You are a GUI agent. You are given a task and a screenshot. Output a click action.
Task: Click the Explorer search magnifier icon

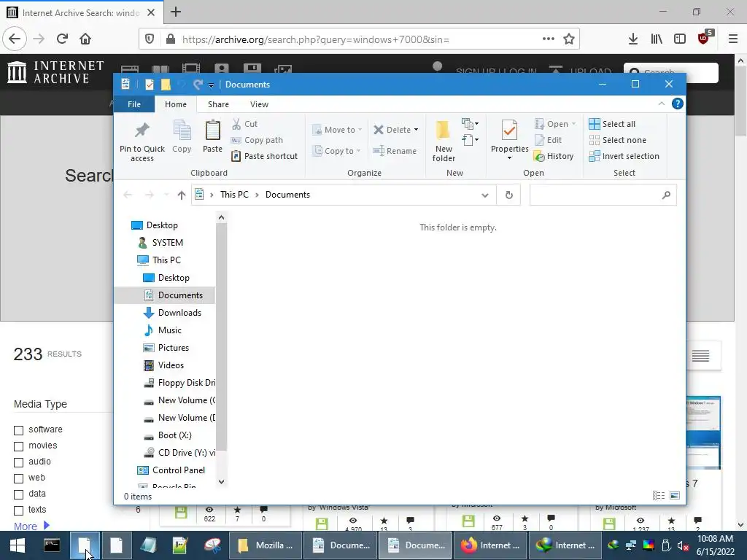pyautogui.click(x=666, y=195)
